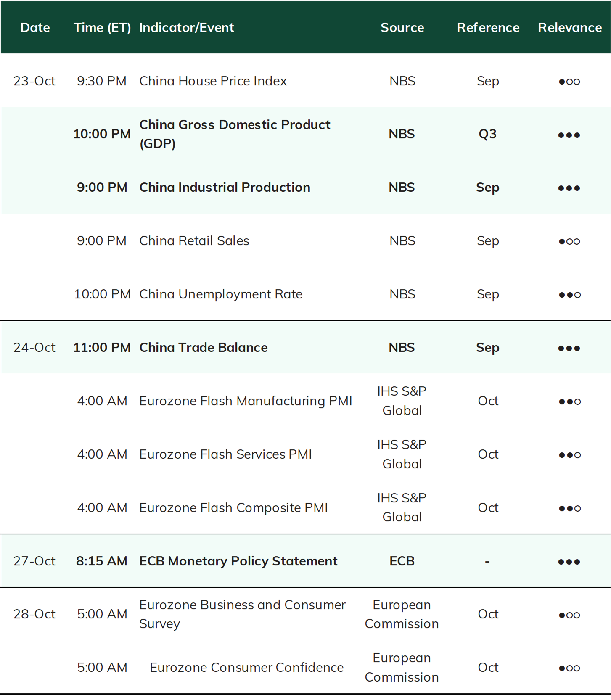Image resolution: width=611 pixels, height=700 pixels.
Task: Click the Indicator/Event column header
Action: (x=187, y=28)
